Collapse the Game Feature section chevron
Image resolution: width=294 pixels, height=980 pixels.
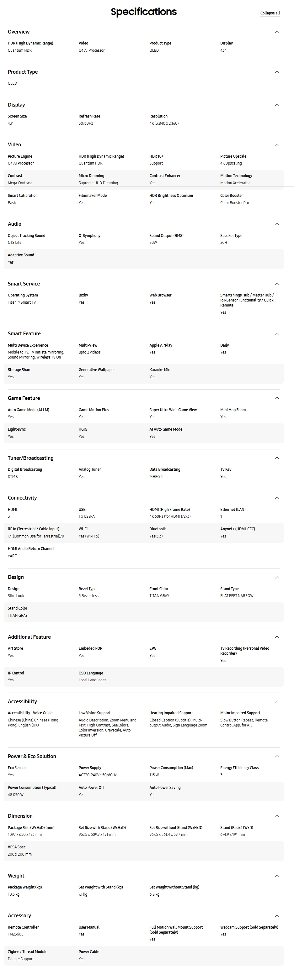(277, 398)
